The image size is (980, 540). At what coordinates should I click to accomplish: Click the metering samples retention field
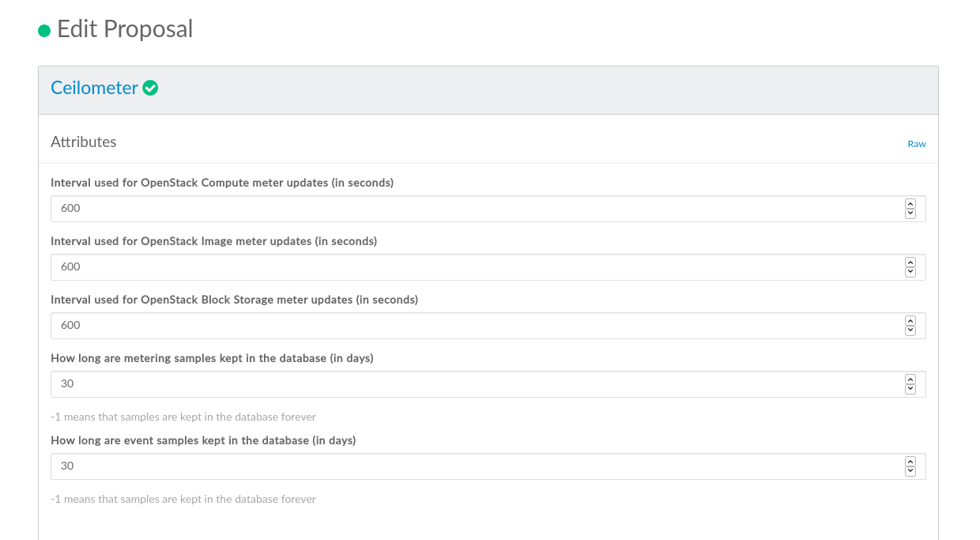coord(474,384)
